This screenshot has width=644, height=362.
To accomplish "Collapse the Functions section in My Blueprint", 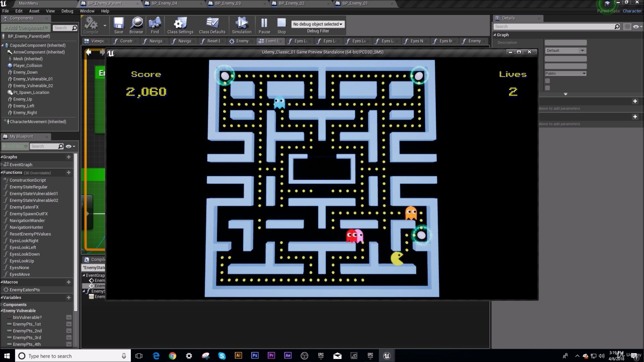I will click(2, 173).
